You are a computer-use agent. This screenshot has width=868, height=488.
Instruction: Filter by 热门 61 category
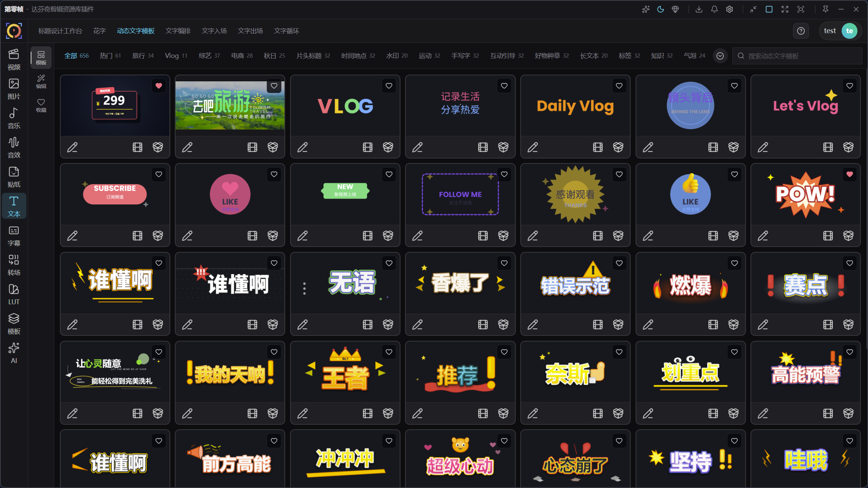(110, 56)
